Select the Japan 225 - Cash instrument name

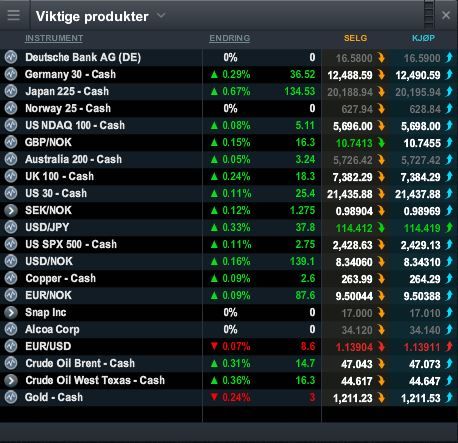pos(67,91)
